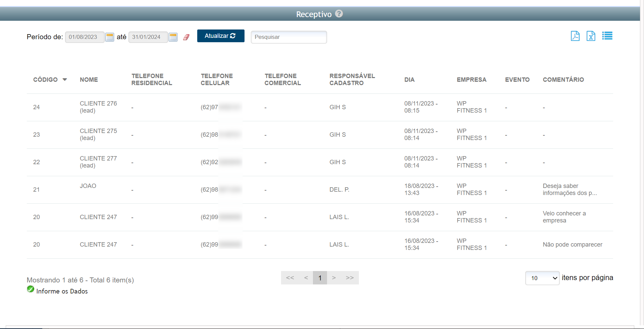Click the eraser icon to clear dates
The height and width of the screenshot is (329, 644).
(186, 37)
